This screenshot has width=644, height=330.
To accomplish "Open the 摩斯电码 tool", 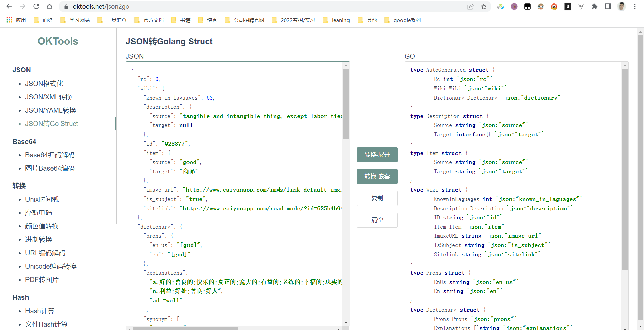I will point(39,213).
